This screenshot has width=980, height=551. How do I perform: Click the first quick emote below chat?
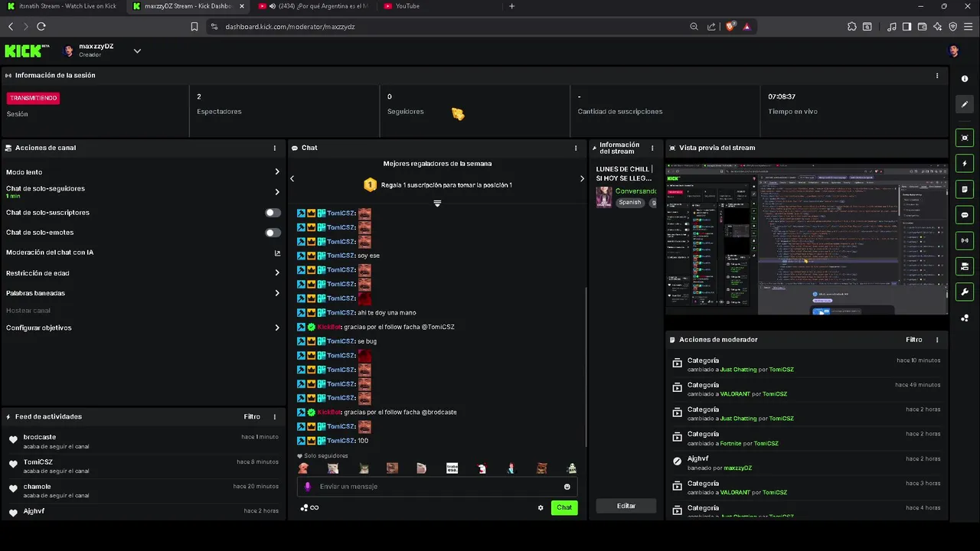coord(303,468)
